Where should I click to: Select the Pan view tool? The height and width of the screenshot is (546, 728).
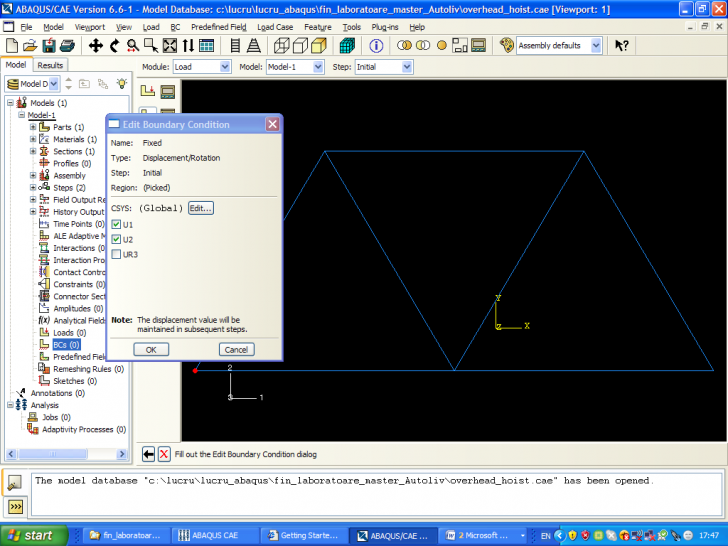pos(96,45)
